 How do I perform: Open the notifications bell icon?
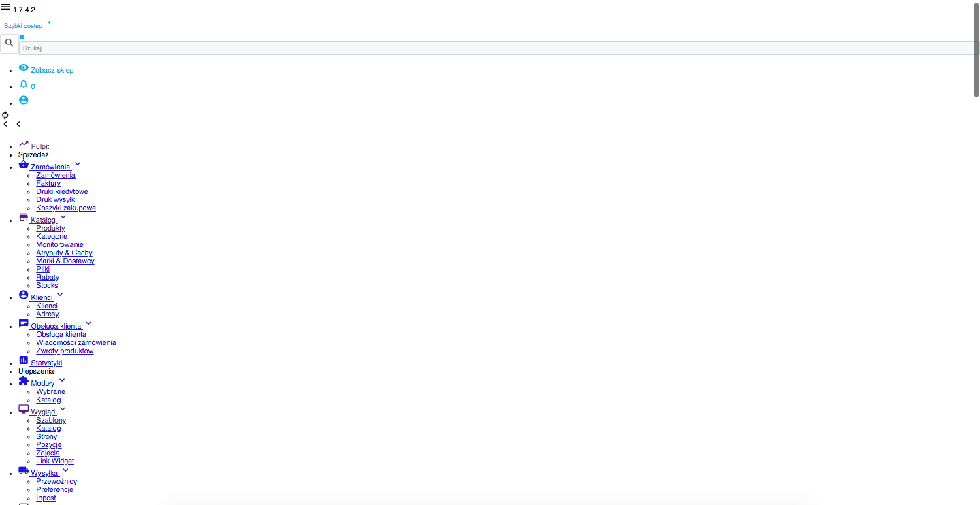click(24, 84)
